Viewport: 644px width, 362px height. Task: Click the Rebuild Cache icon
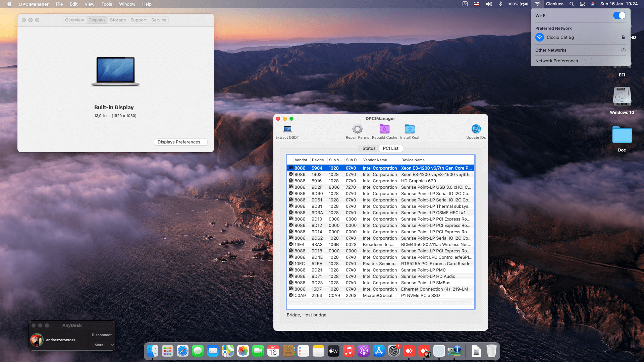click(384, 129)
